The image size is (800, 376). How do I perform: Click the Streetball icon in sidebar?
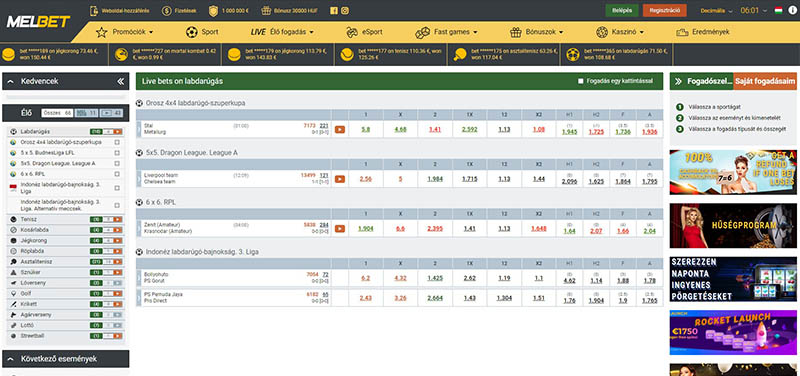tap(13, 336)
